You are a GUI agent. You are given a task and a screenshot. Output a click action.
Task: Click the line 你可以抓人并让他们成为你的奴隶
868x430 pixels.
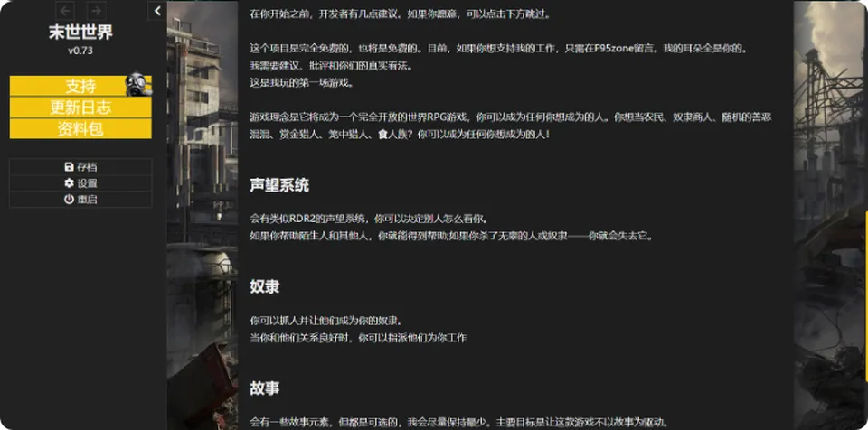coord(326,321)
